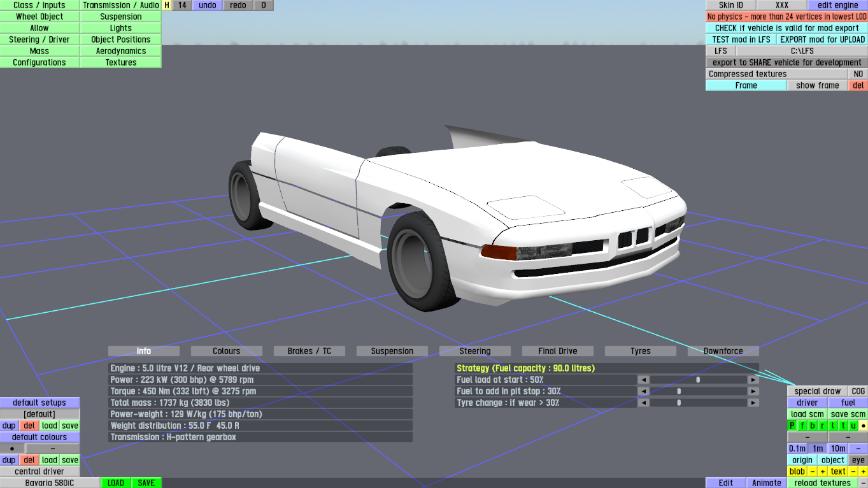Open the Wheel Object menu
The width and height of the screenshot is (868, 488).
[39, 17]
